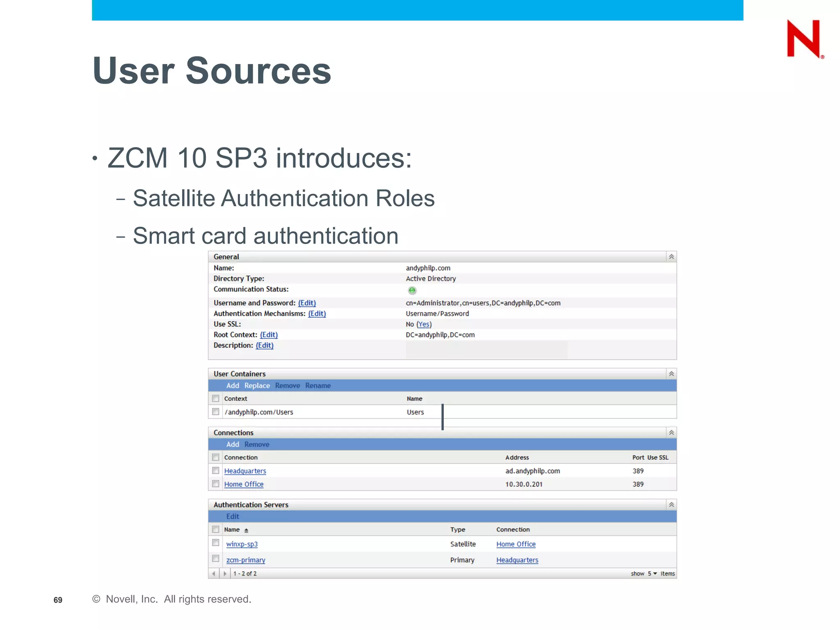Edit Username and Password
The width and height of the screenshot is (840, 630).
(x=307, y=303)
